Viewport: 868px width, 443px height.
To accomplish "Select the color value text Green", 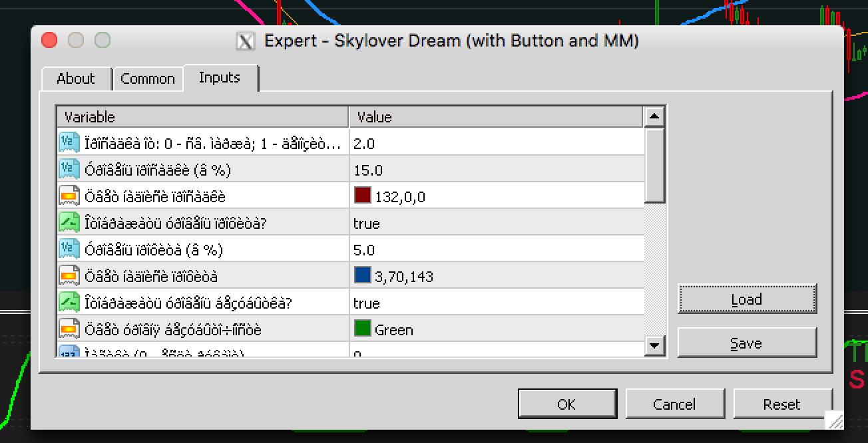I will [394, 330].
